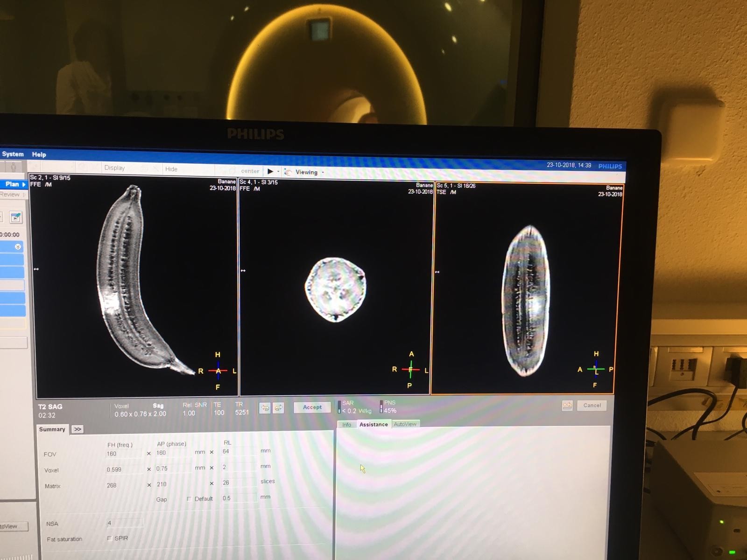Click the Matrix phase value 210
Screen dimensions: 747x560
click(162, 484)
